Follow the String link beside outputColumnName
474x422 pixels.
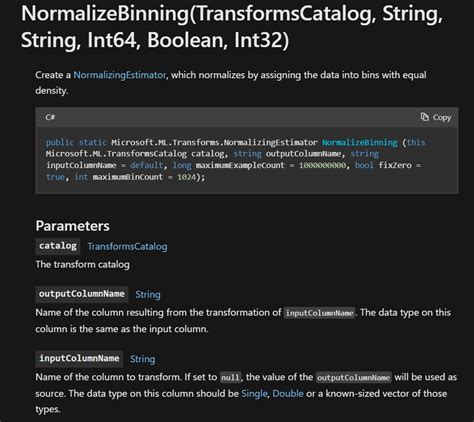[x=148, y=295]
